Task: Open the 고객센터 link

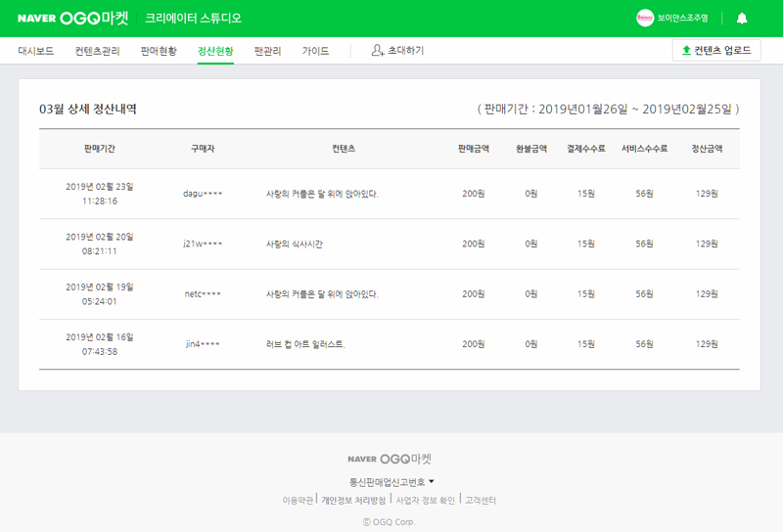Action: tap(481, 501)
